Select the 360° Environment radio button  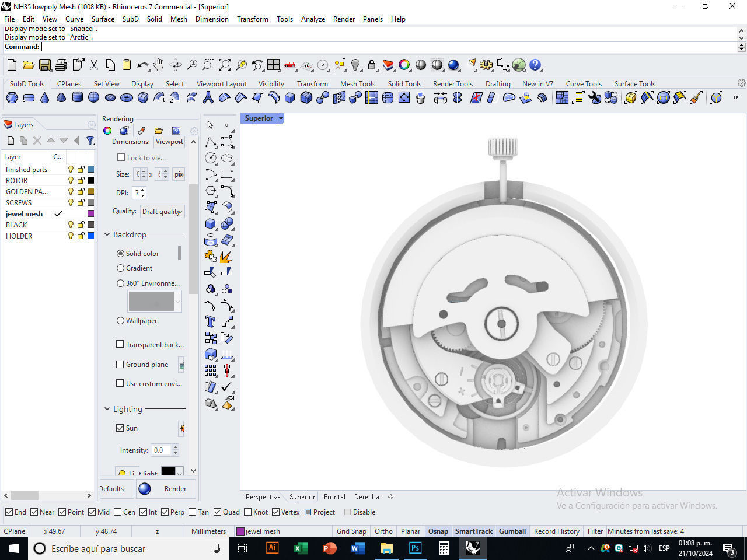tap(121, 283)
